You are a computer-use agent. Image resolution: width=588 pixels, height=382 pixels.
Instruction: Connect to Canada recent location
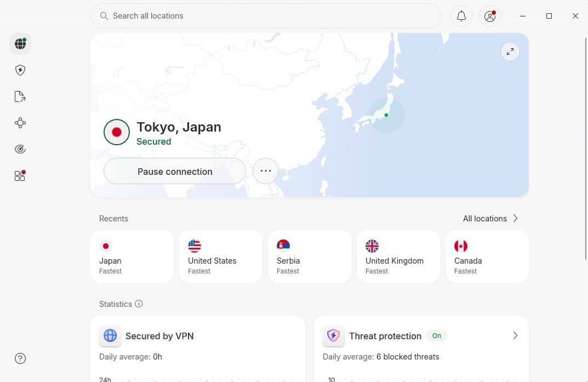[x=487, y=256]
